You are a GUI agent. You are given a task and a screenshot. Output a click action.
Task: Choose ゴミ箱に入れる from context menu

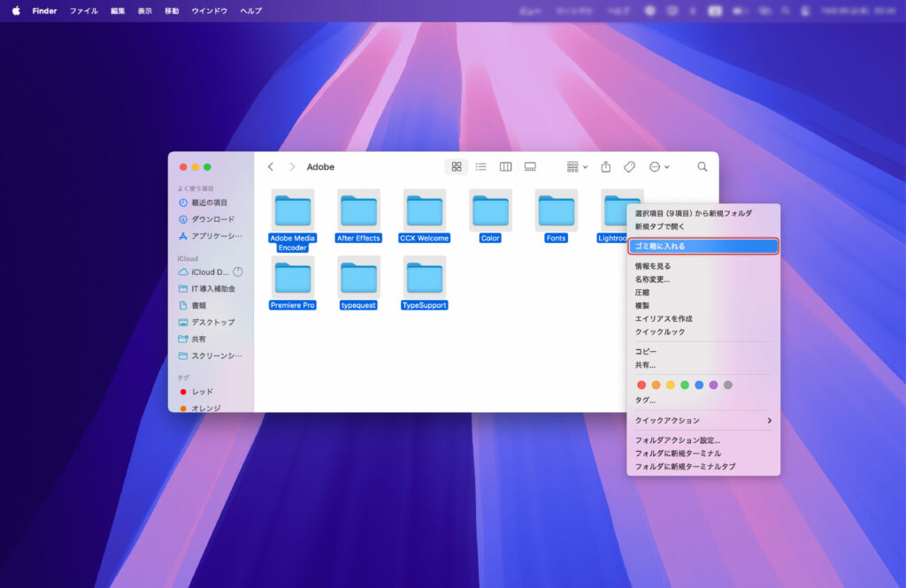click(x=703, y=246)
